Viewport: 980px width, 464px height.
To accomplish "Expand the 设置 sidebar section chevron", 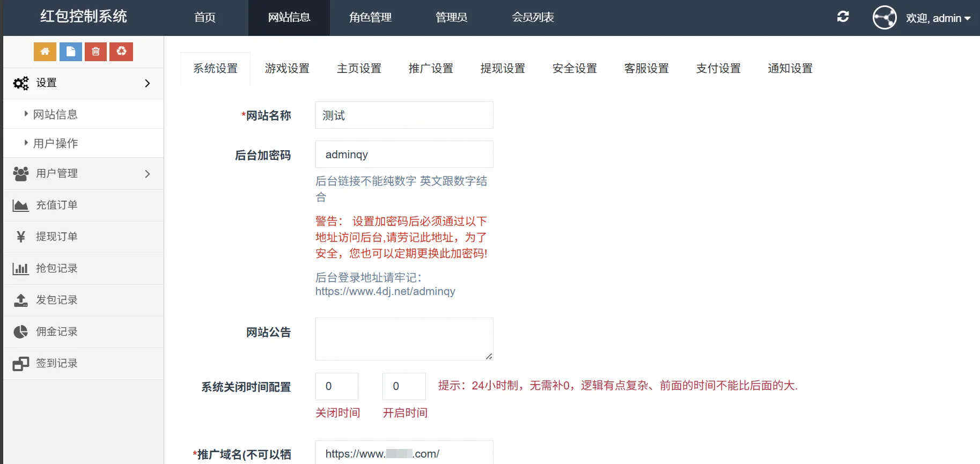I will tap(148, 83).
